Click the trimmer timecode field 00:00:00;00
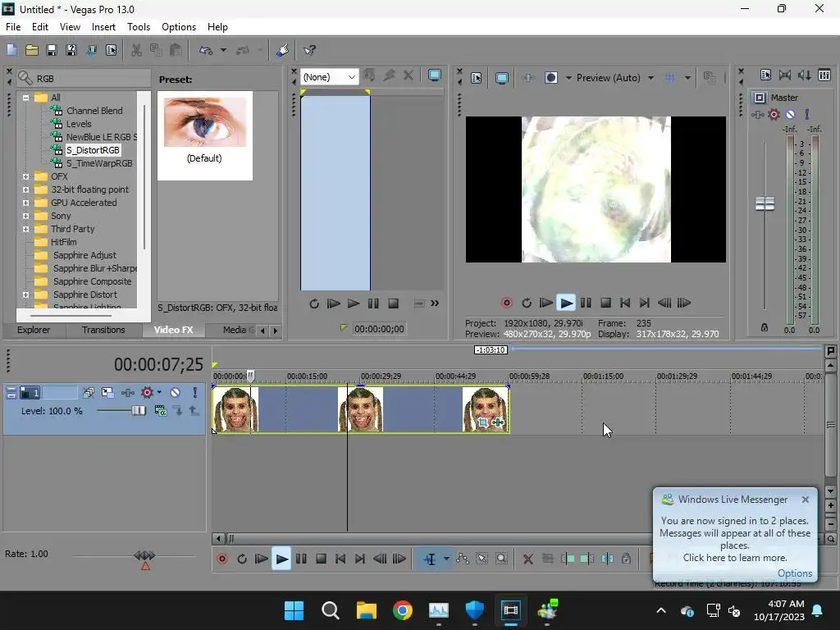 pos(379,329)
